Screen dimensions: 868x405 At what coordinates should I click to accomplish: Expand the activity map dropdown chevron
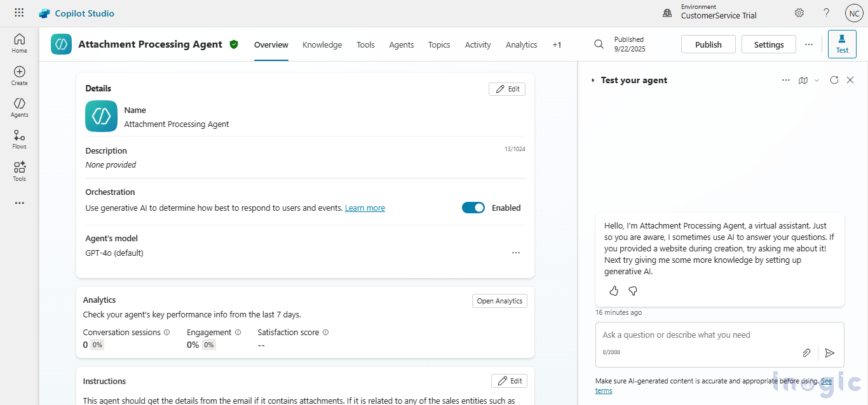pos(817,80)
